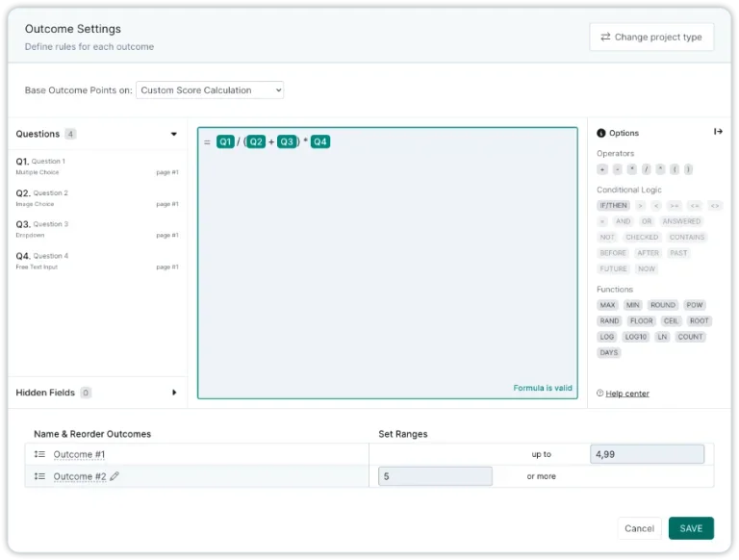This screenshot has height=560, width=739.
Task: Insert the FUTURE date condition
Action: (x=613, y=268)
